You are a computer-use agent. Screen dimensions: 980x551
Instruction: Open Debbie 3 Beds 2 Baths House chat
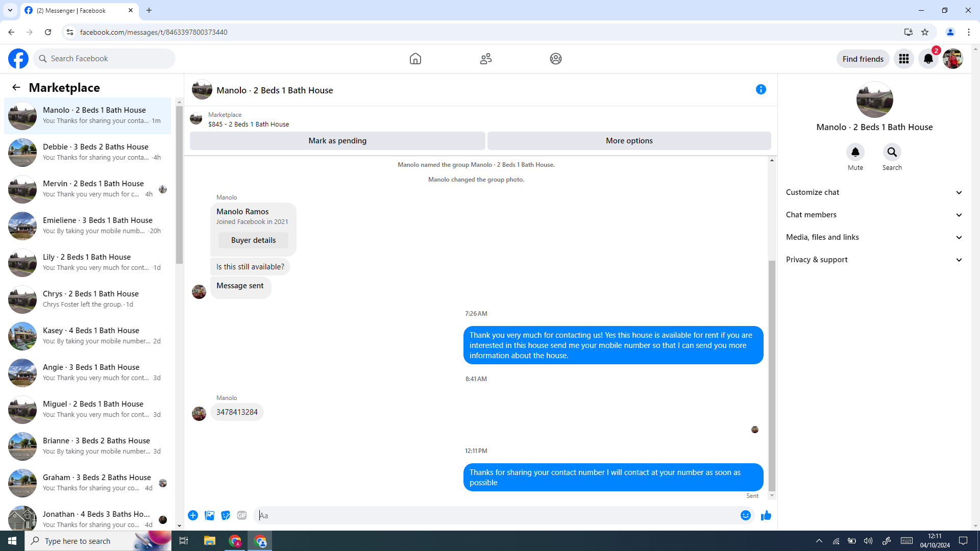coord(88,152)
